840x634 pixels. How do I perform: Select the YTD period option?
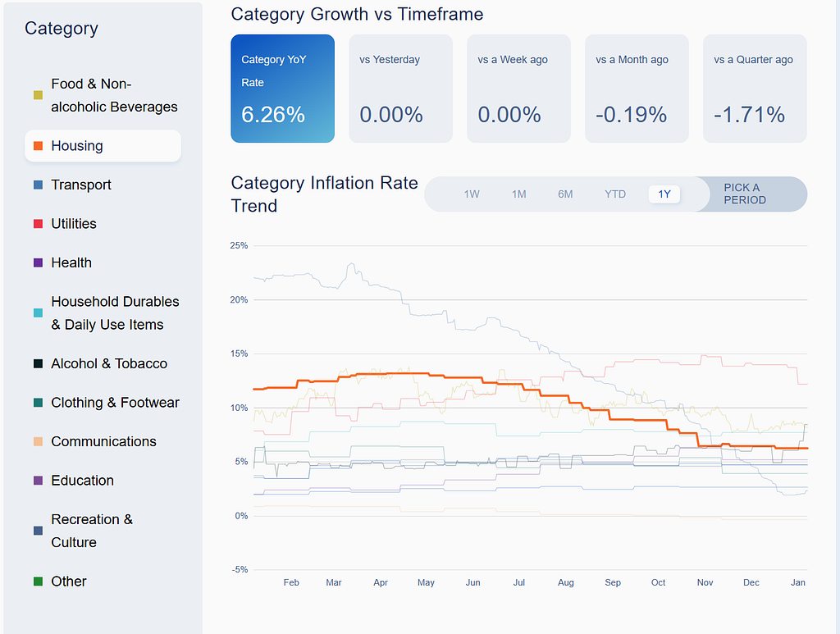tap(615, 194)
